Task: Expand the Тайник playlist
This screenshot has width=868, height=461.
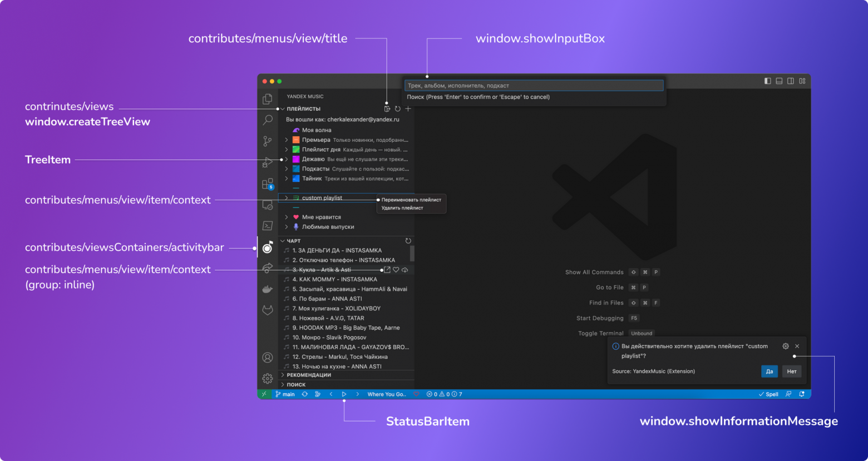Action: (x=287, y=179)
